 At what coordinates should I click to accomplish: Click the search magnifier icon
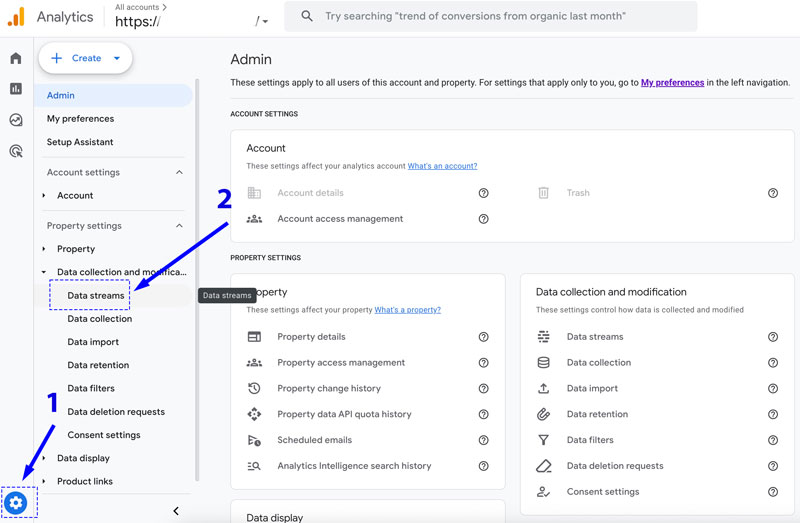coord(307,16)
